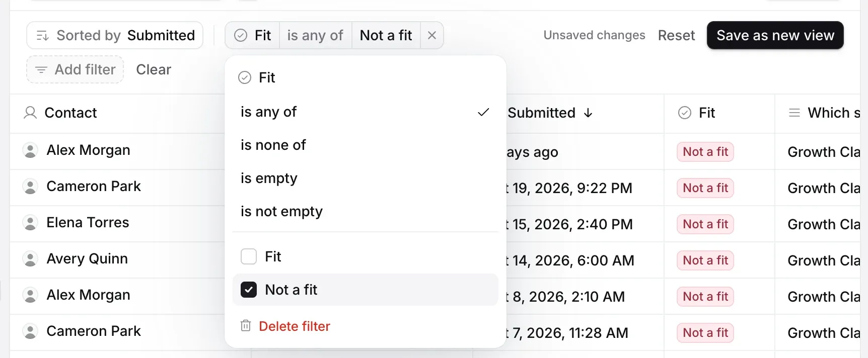Click Not a fit tag in 2:40 PM row
868x358 pixels.
tap(705, 224)
